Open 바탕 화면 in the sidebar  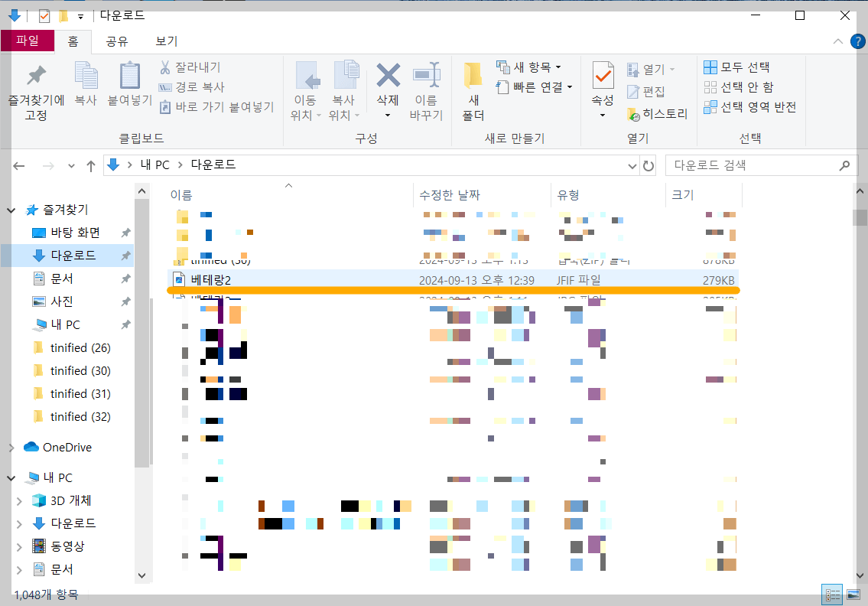[75, 233]
